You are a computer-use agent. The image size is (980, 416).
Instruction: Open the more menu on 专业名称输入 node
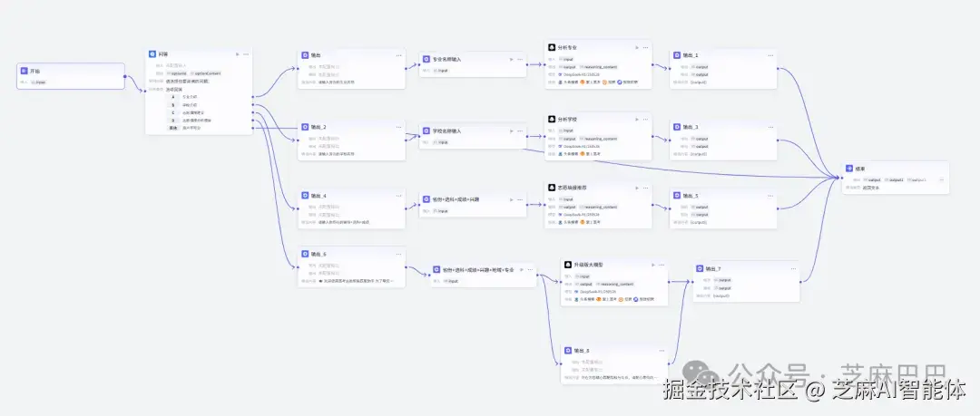tap(520, 59)
